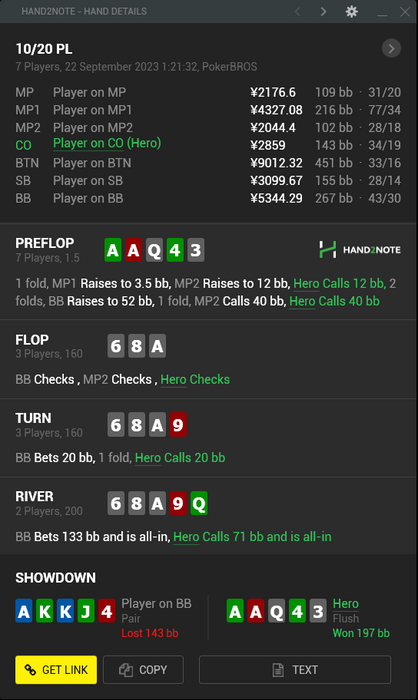Select the Player on BTN row
Image resolution: width=418 pixels, height=700 pixels.
coord(208,163)
